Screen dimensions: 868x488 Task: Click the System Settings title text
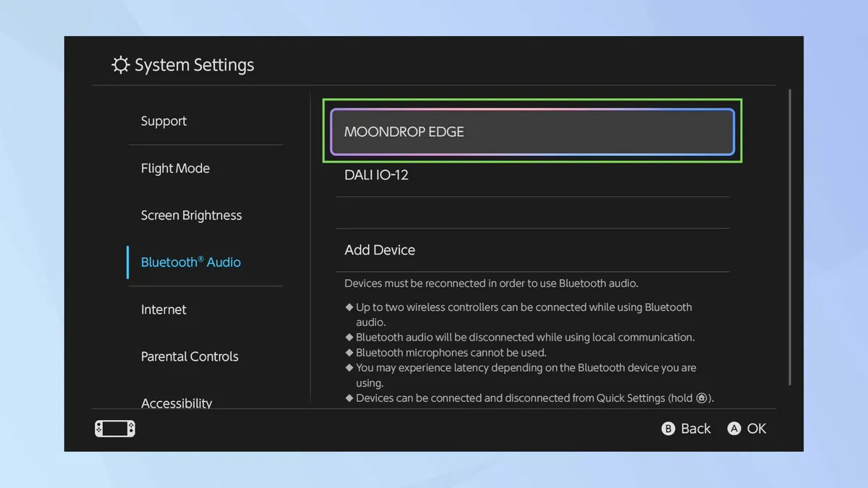(194, 65)
